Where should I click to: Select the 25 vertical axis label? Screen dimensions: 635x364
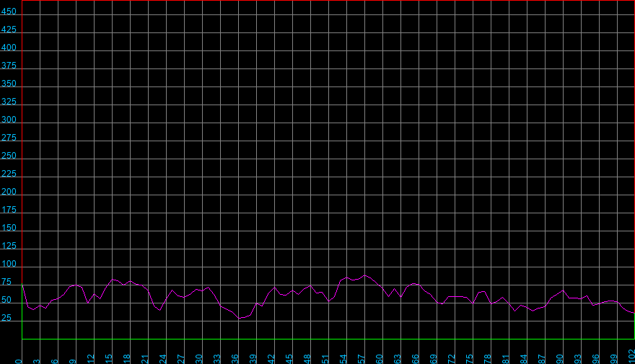[6, 318]
